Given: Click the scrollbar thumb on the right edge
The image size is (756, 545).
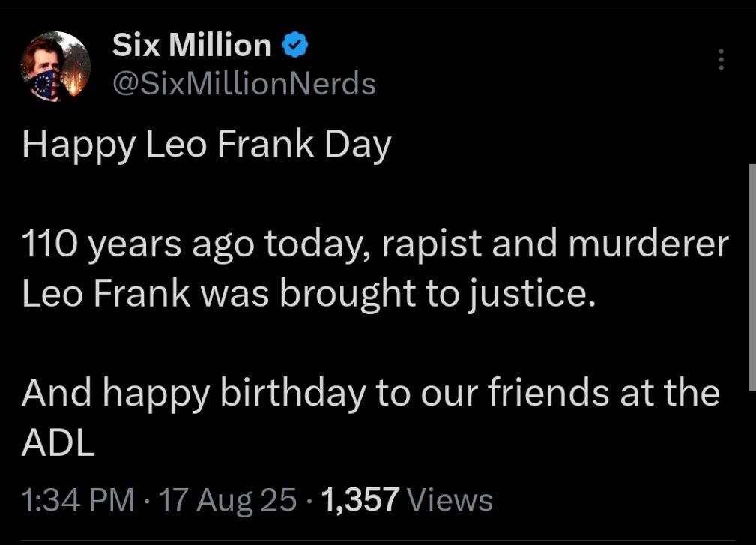Looking at the screenshot, I should [x=752, y=277].
